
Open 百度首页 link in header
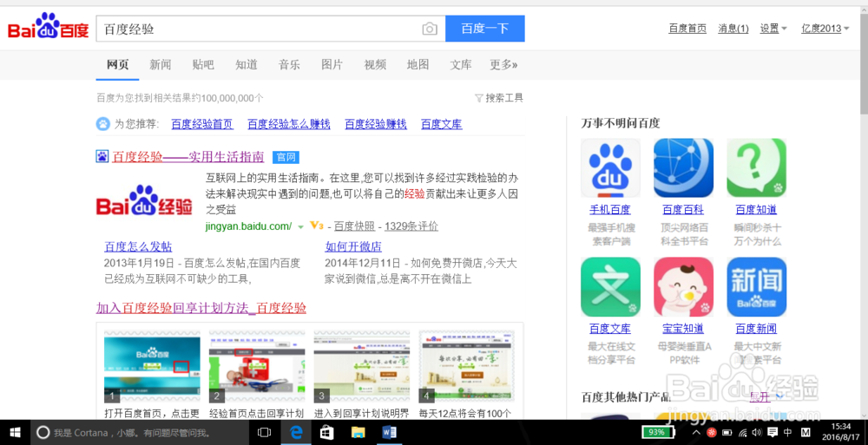pyautogui.click(x=687, y=29)
